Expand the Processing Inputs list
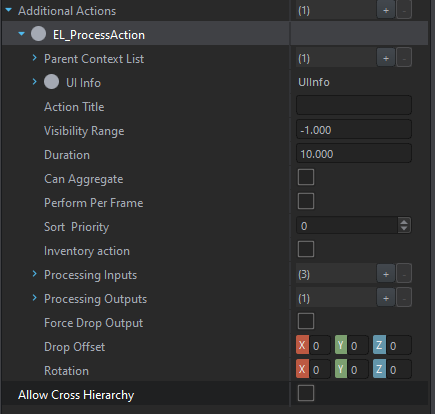 35,274
